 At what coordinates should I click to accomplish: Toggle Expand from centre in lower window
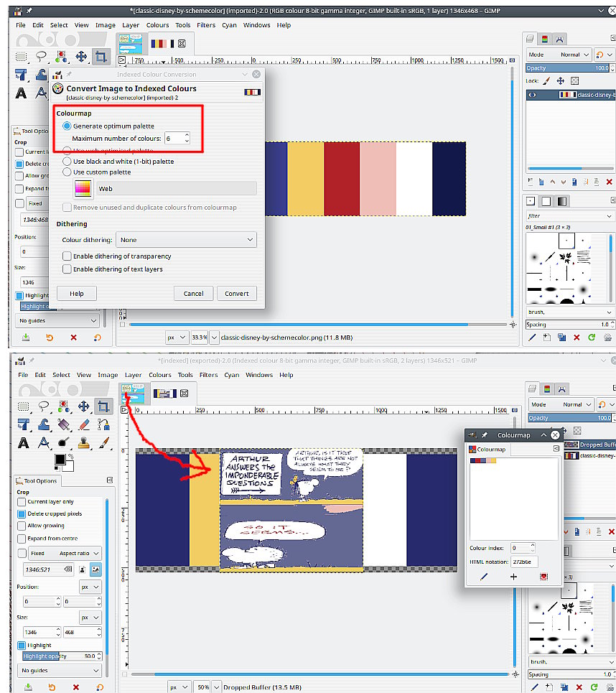tap(22, 539)
